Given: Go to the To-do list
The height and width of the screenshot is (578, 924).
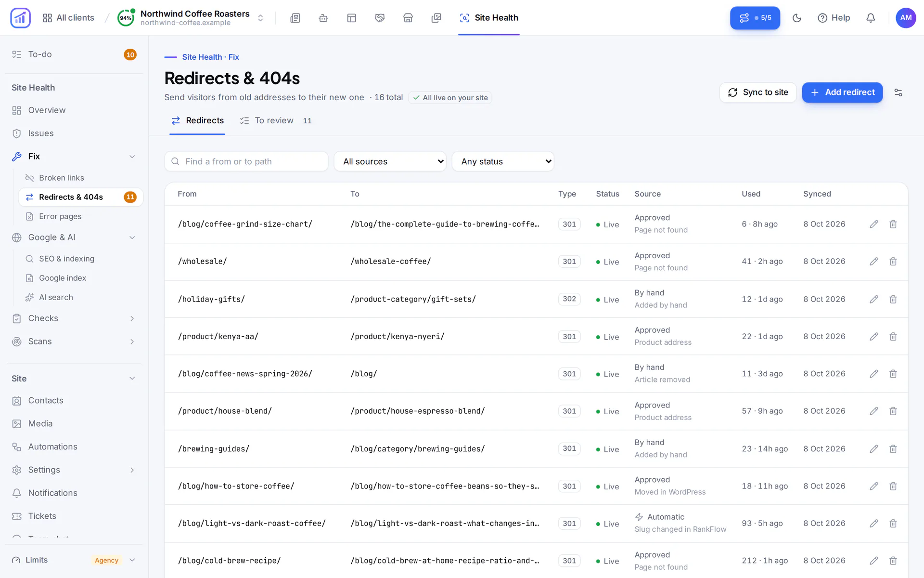Looking at the screenshot, I should click(x=74, y=54).
